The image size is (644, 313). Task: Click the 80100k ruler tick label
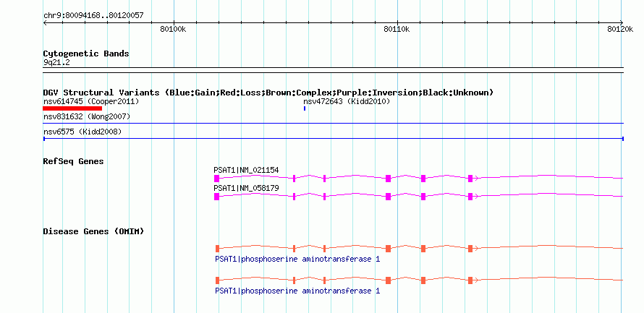coord(173,29)
